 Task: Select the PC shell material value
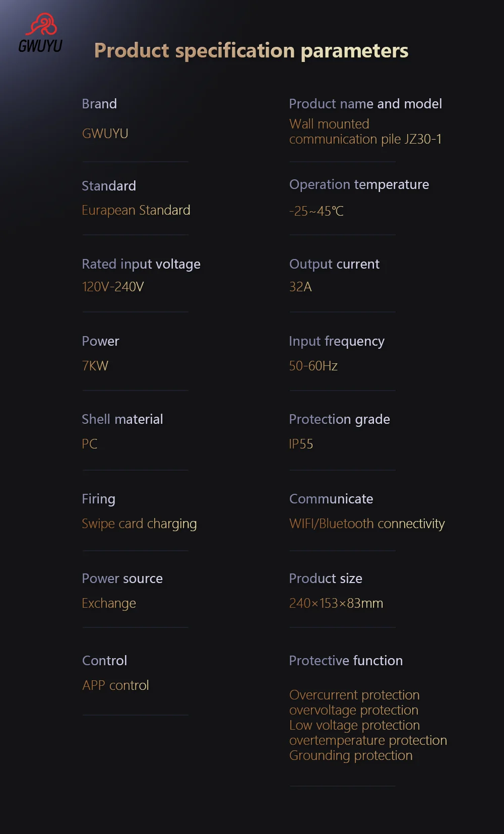click(x=90, y=444)
